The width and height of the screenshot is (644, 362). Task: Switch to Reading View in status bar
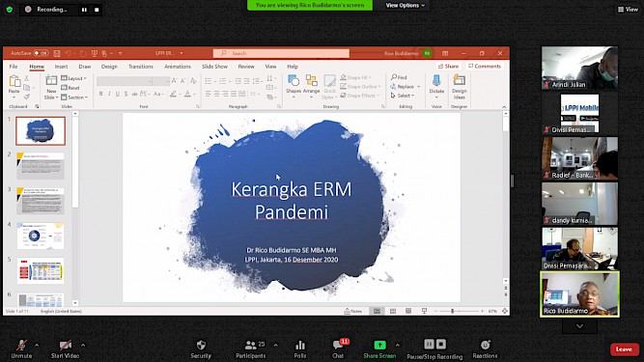(x=408, y=311)
